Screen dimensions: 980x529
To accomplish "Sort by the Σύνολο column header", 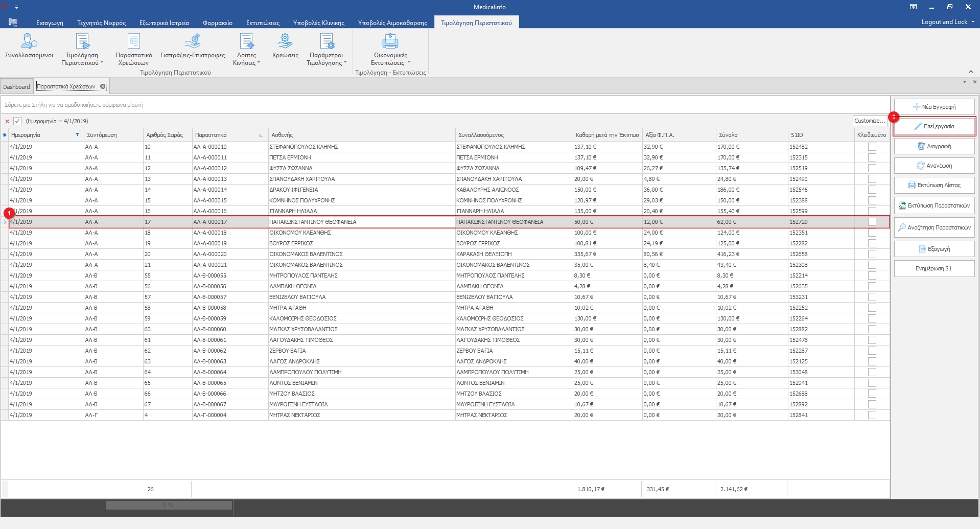I will (728, 135).
